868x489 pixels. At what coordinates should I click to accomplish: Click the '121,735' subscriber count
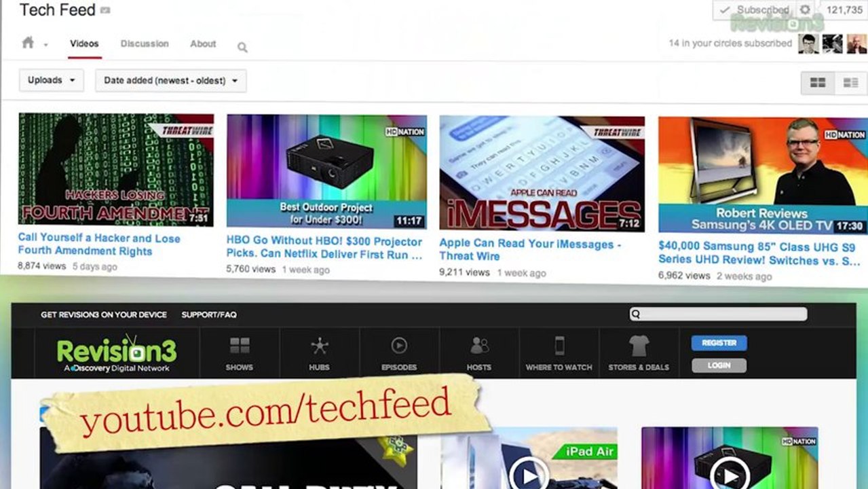844,10
